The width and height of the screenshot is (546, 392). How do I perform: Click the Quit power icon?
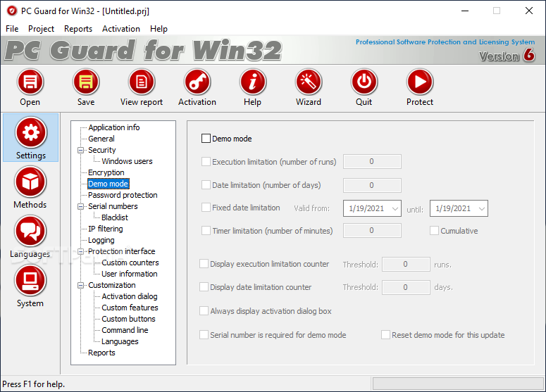coord(364,82)
